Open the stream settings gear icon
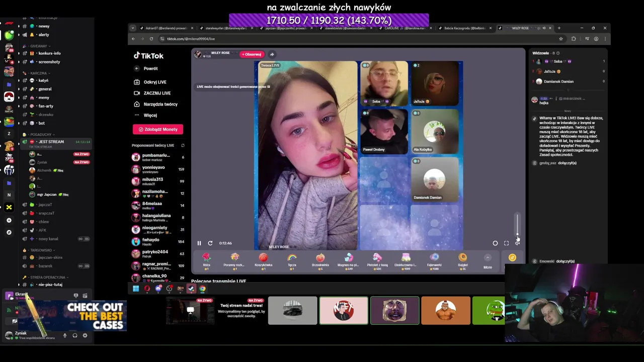This screenshot has width=644, height=362. click(x=495, y=243)
